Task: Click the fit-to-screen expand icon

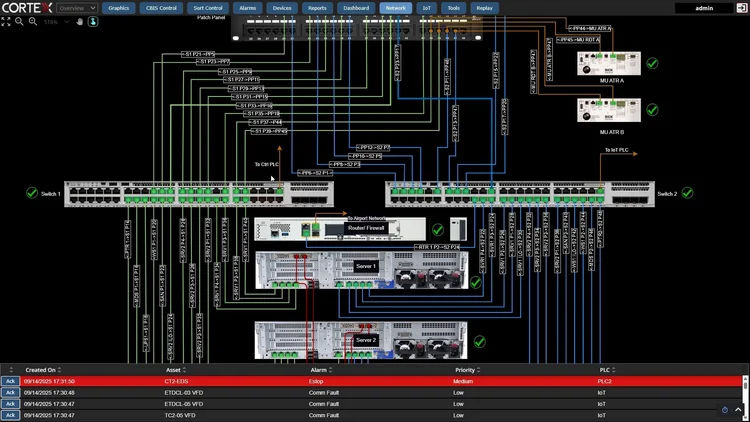Action: (6, 22)
